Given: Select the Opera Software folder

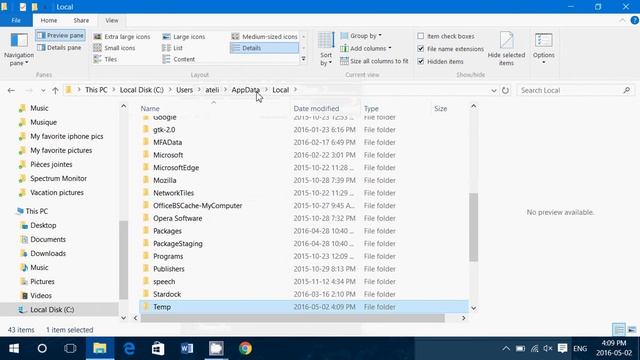Looking at the screenshot, I should [x=178, y=218].
